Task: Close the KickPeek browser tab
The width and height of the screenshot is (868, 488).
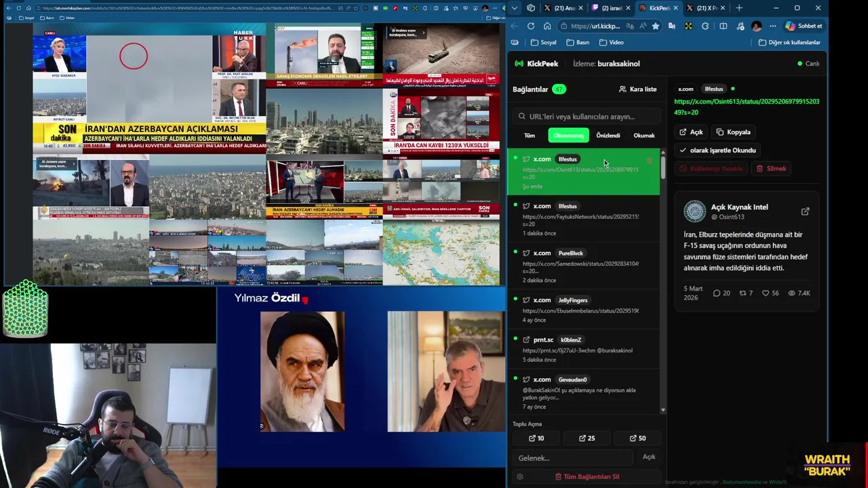Action: 675,8
